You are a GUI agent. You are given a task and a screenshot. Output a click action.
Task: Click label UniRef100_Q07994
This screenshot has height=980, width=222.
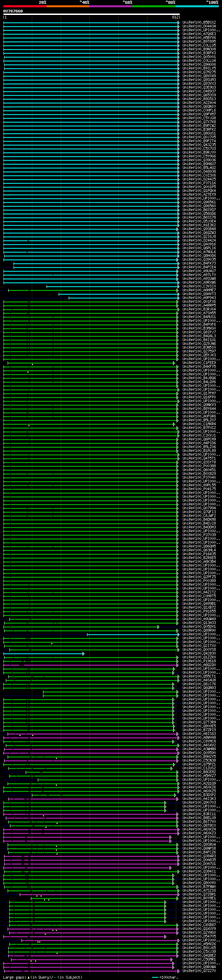(199, 508)
